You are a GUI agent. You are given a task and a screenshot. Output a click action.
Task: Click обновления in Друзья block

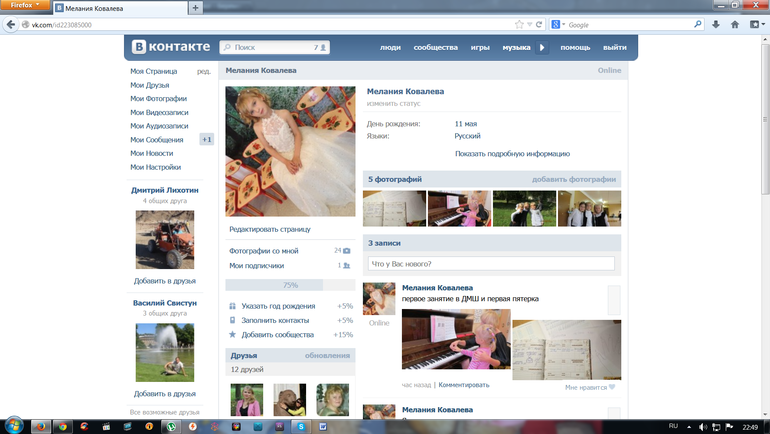(x=327, y=355)
